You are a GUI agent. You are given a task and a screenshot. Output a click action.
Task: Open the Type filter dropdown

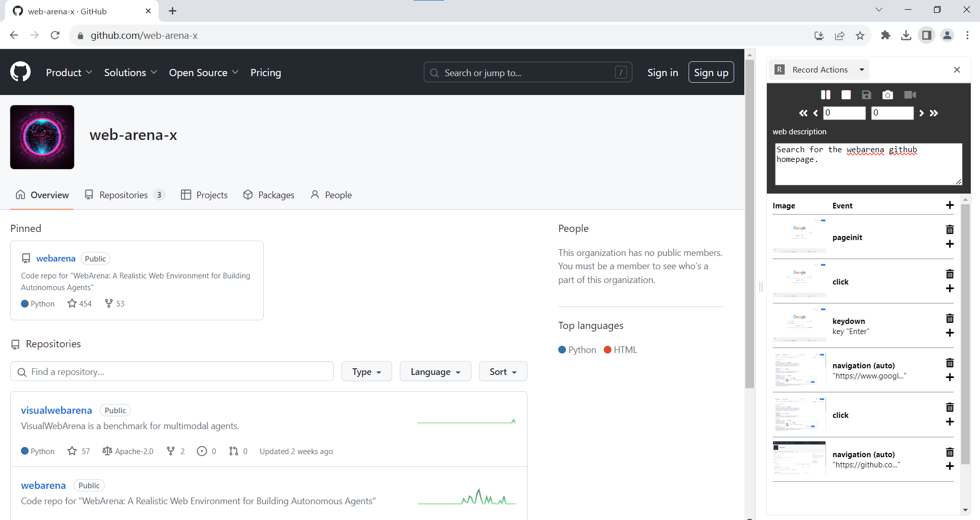(x=366, y=371)
